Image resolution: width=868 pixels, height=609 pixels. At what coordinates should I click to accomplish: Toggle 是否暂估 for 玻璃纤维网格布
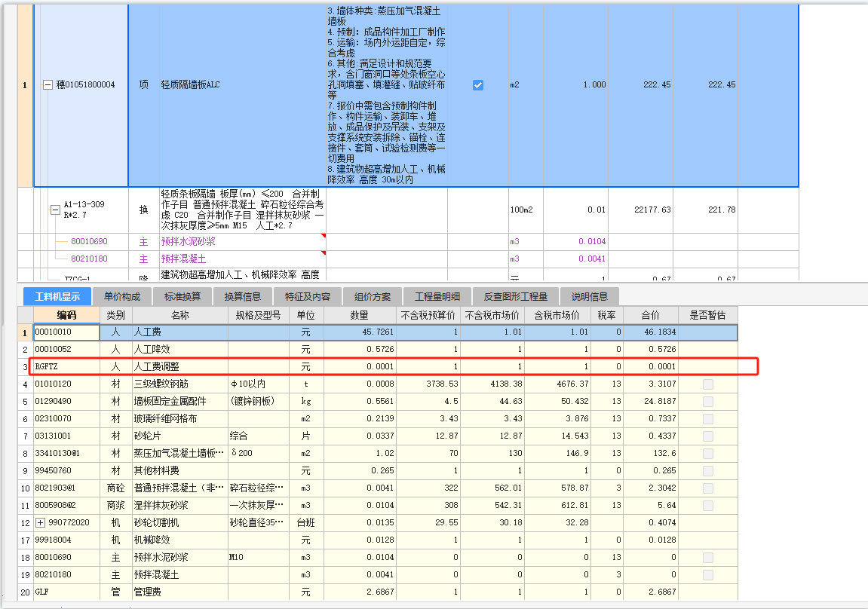[707, 419]
